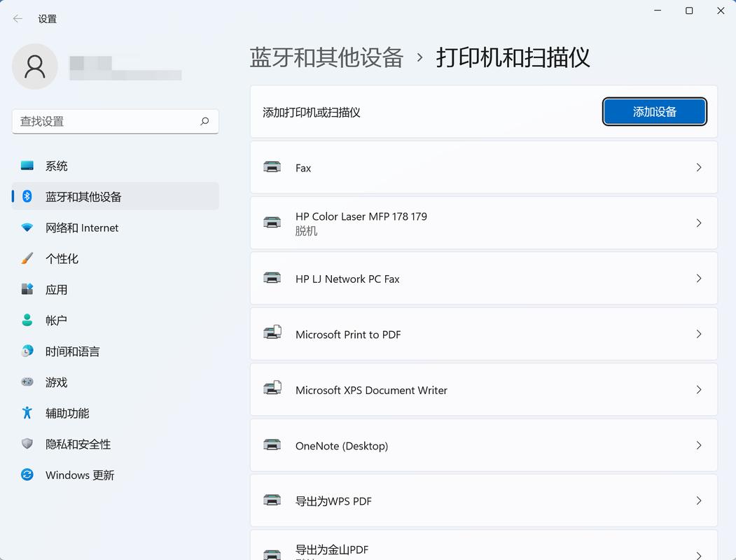Open 个性化 using the paintbrush icon
The height and width of the screenshot is (560, 736).
pyautogui.click(x=27, y=258)
